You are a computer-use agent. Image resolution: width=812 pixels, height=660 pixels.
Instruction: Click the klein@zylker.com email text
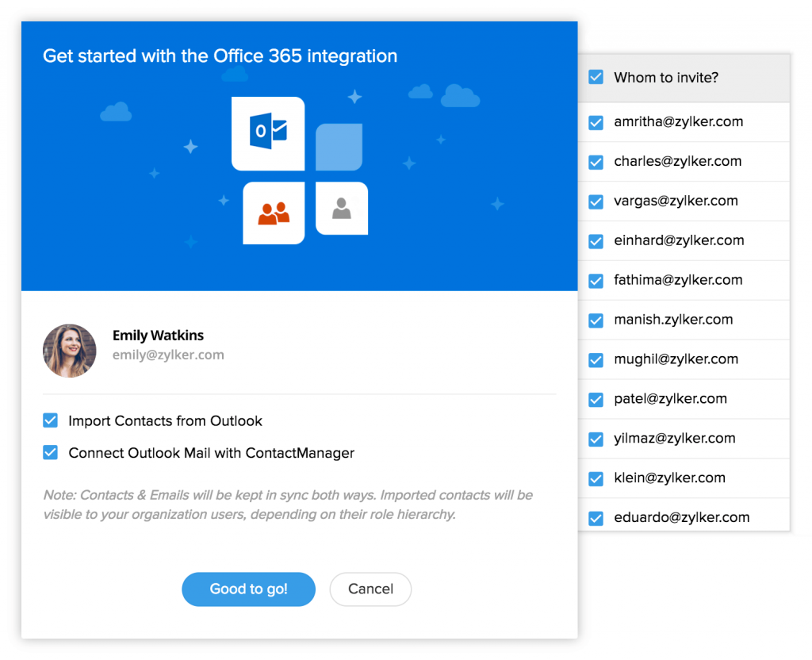click(x=669, y=478)
